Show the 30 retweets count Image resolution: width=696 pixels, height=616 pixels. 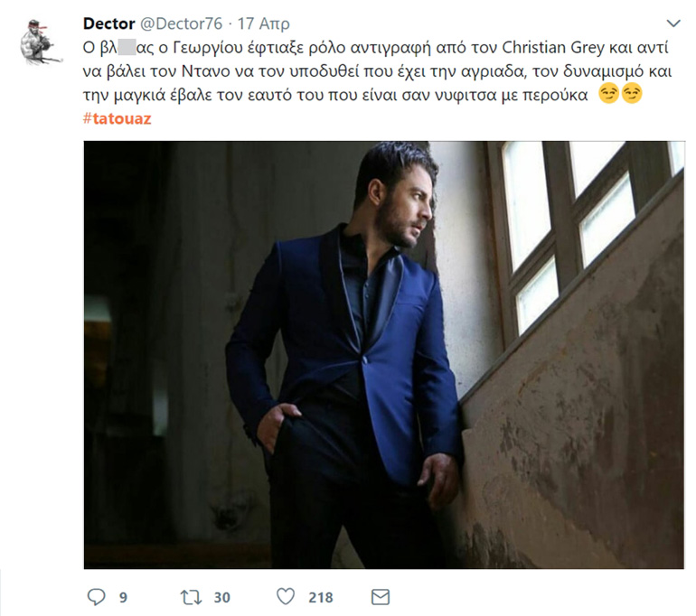(x=221, y=597)
